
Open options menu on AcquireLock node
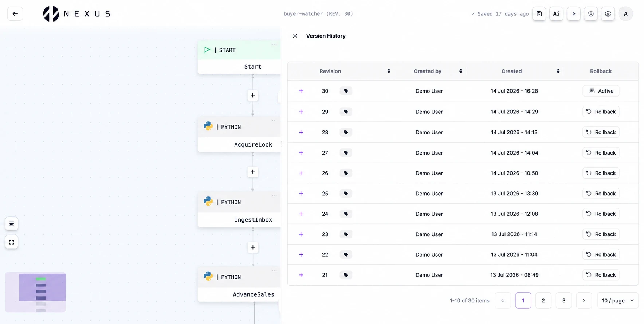pyautogui.click(x=274, y=121)
